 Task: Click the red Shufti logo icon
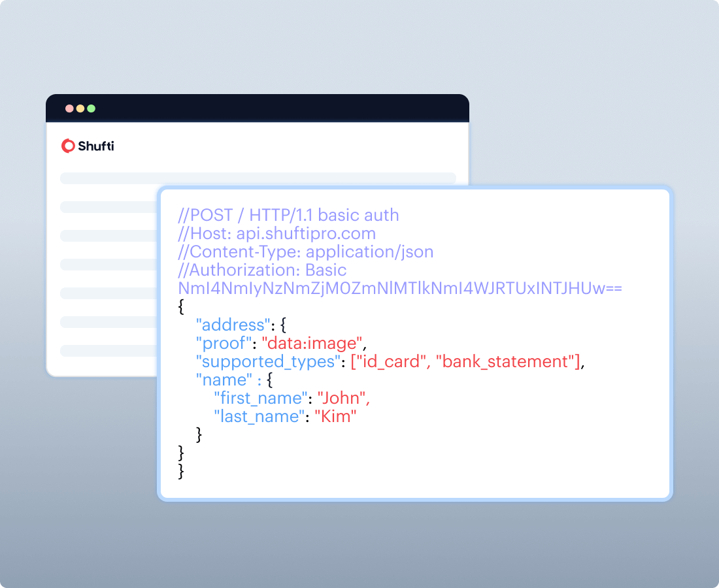pos(68,146)
